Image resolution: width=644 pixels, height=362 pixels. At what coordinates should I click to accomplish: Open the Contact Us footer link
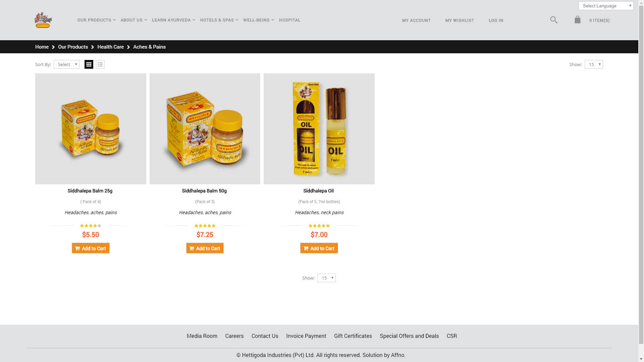(x=265, y=336)
